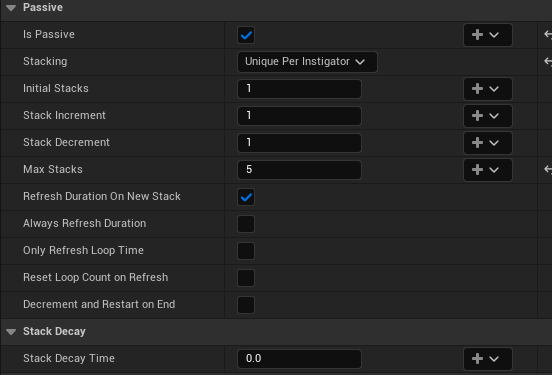
Task: Select the Stack Decay Time label
Action: click(x=69, y=358)
